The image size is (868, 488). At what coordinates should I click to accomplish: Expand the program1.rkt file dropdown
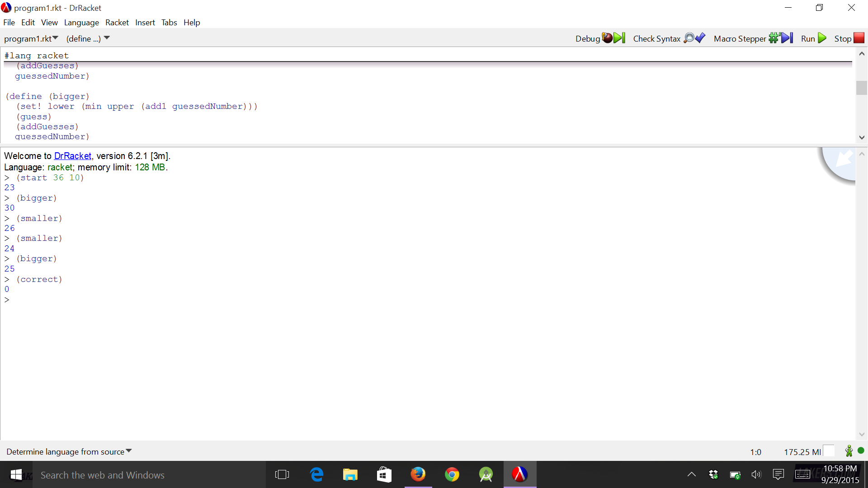tap(31, 38)
